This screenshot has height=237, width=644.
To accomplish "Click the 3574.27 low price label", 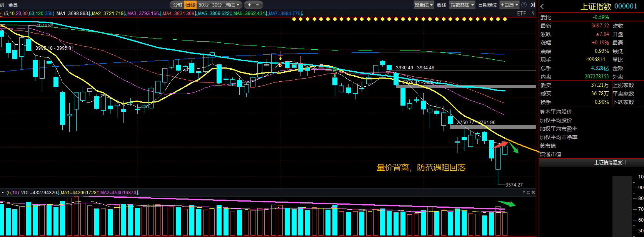I will pos(514,185).
